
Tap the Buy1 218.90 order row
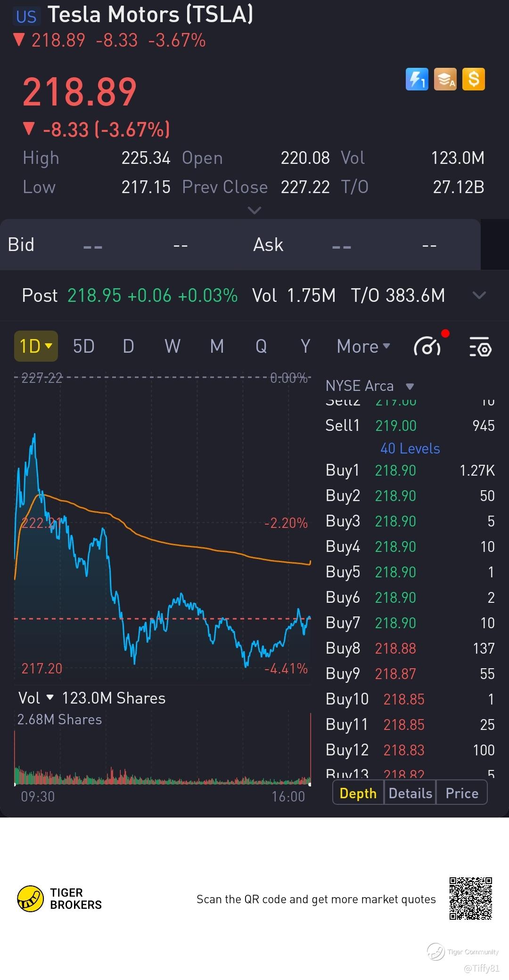coord(410,470)
